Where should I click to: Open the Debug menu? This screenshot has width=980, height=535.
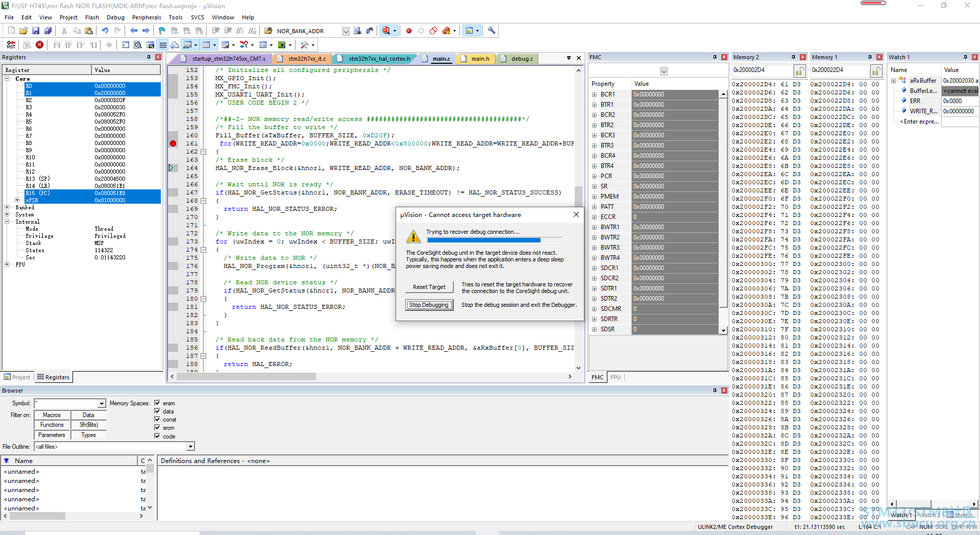(x=115, y=17)
